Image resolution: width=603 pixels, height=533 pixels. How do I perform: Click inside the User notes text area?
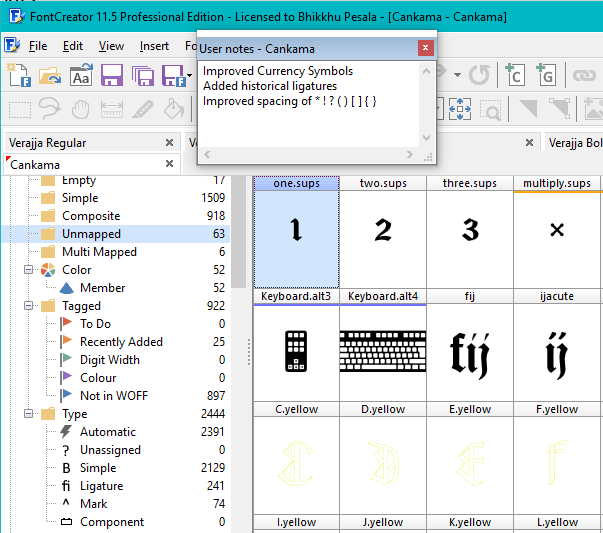click(309, 104)
